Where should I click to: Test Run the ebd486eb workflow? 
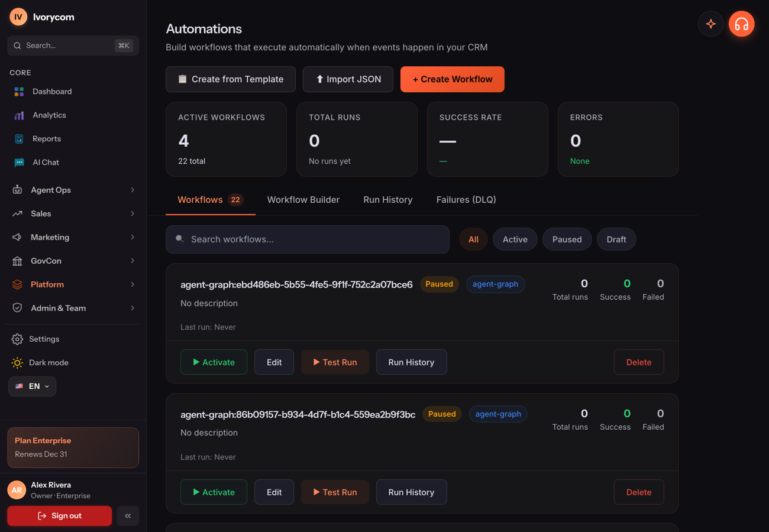click(335, 362)
